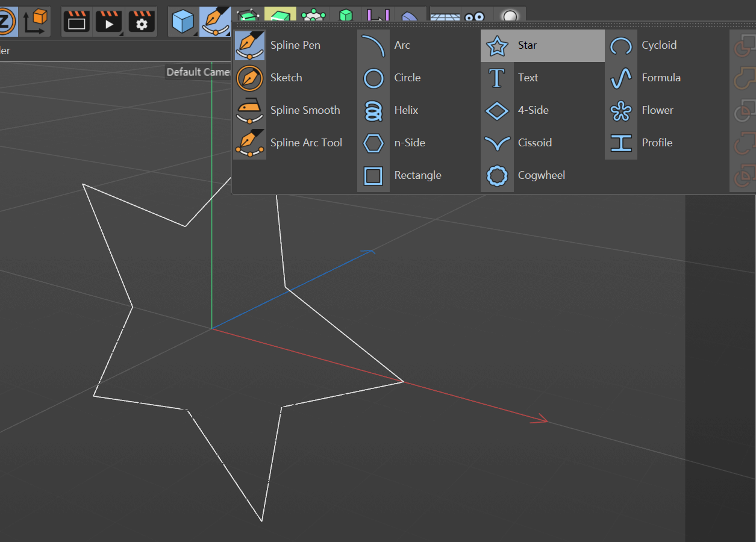The width and height of the screenshot is (756, 542).
Task: Open Edit Render Settings gear clapperboard
Action: coord(142,22)
